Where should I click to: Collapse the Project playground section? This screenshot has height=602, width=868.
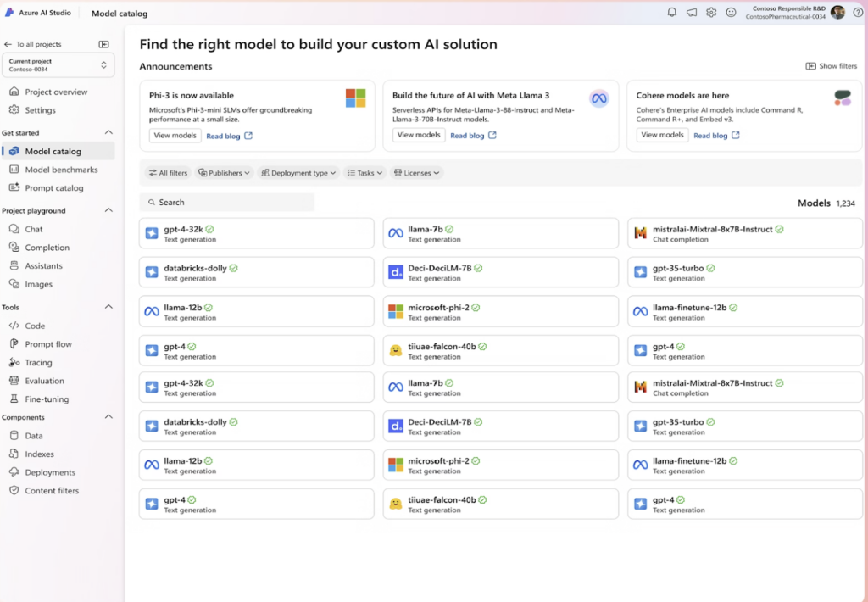coord(108,210)
